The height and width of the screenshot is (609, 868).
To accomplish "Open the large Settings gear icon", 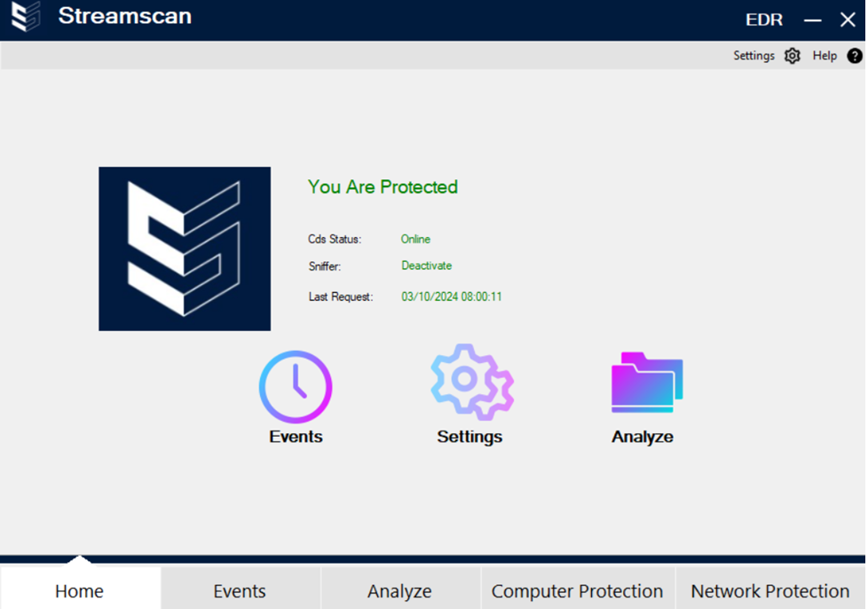I will point(472,382).
